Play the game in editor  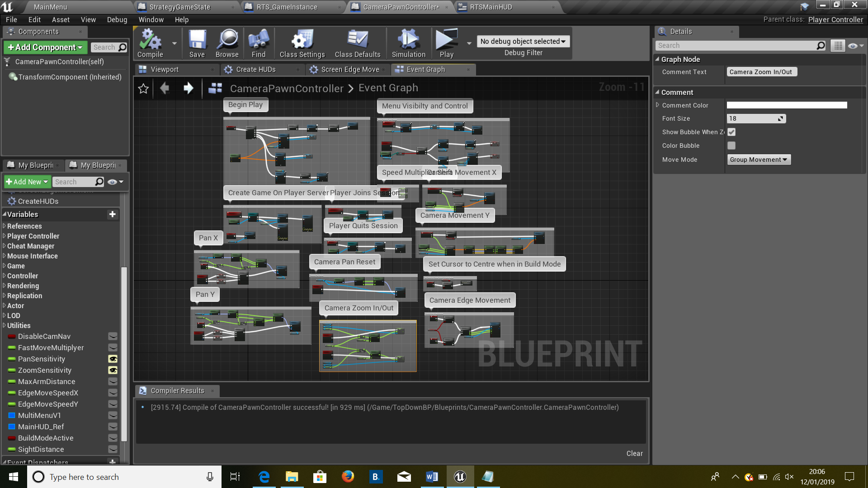click(446, 44)
